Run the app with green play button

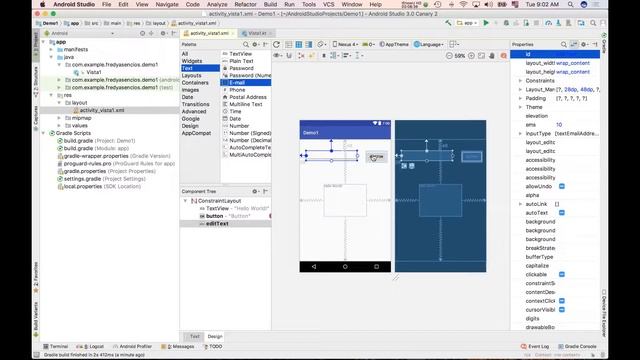click(486, 23)
